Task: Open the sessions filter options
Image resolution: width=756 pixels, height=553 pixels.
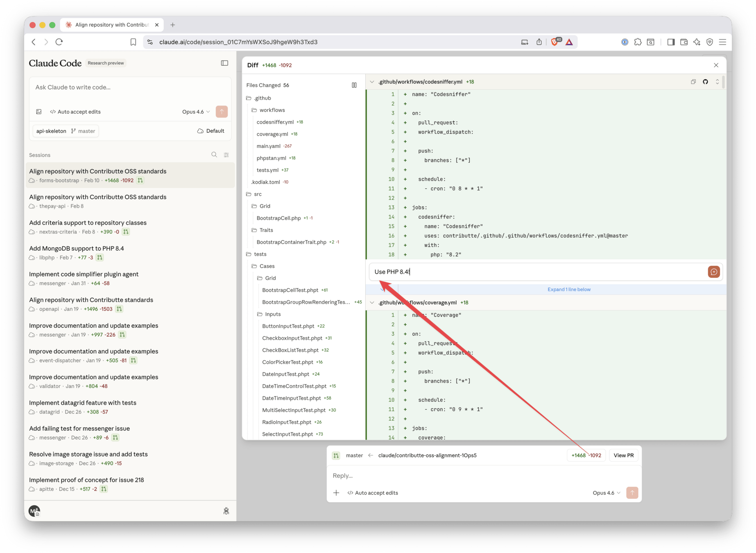Action: click(x=226, y=155)
